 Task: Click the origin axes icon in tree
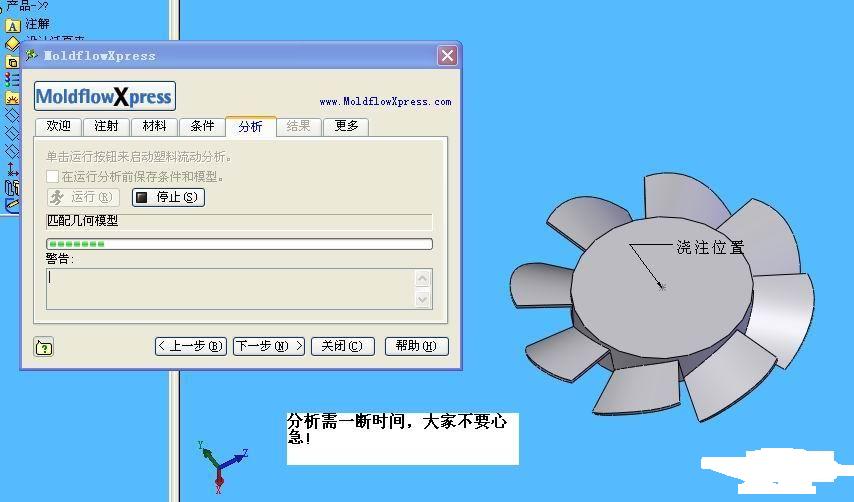[x=12, y=169]
